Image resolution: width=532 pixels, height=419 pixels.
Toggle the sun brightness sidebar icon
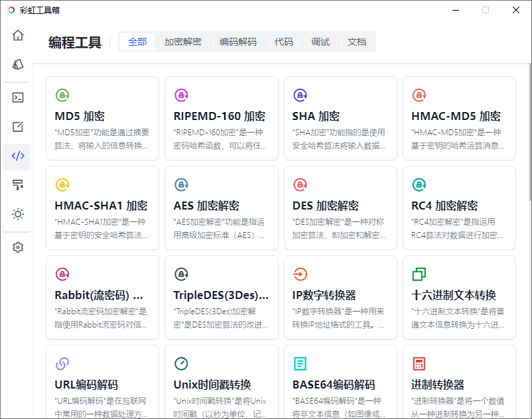pos(18,214)
